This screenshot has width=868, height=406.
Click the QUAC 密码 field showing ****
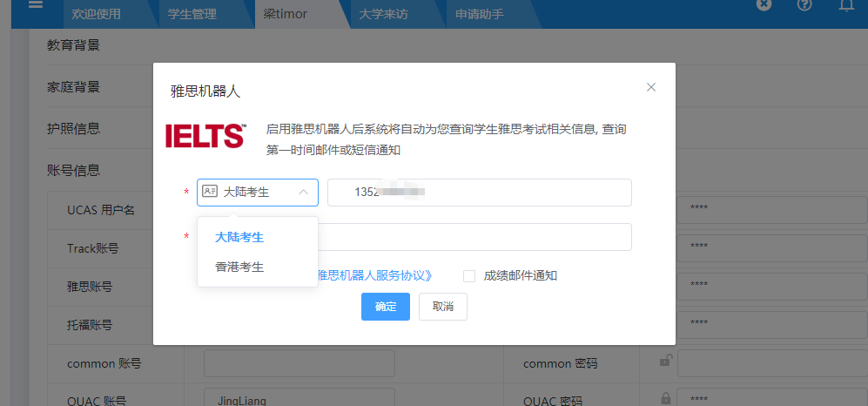pos(772,398)
